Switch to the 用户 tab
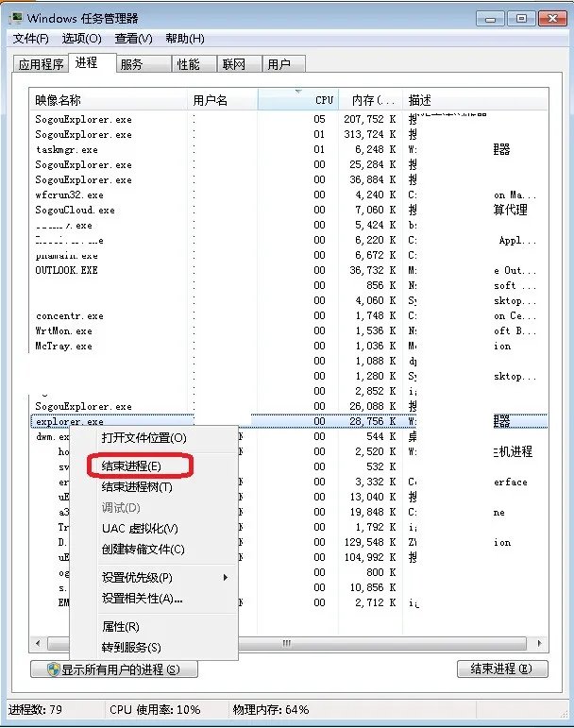Viewport: 574px width, 728px height. [283, 64]
